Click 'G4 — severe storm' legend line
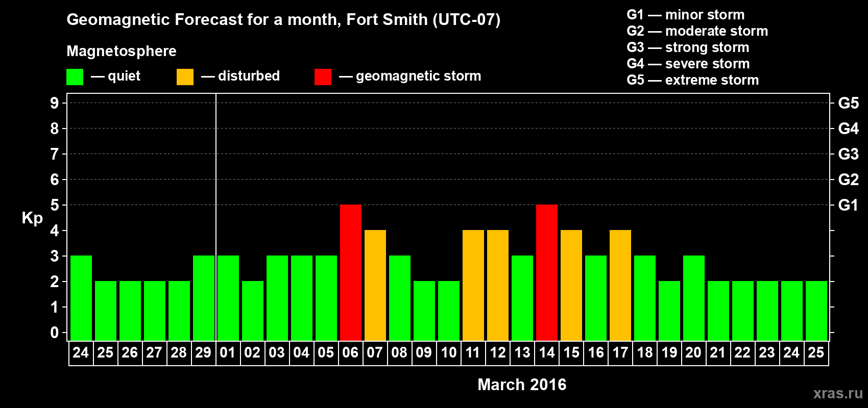The image size is (868, 408). click(688, 64)
